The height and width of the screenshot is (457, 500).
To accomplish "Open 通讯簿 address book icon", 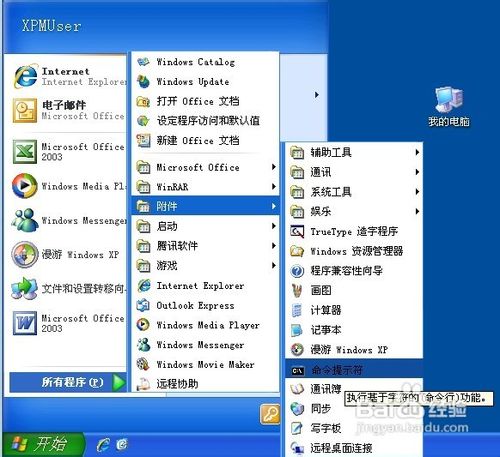I will point(297,389).
